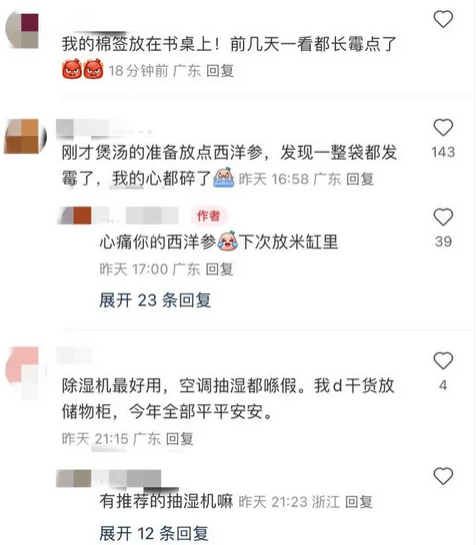The image size is (476, 545).
Task: Reply to the 昨天 21:23 浙江 comment
Action: tap(359, 502)
